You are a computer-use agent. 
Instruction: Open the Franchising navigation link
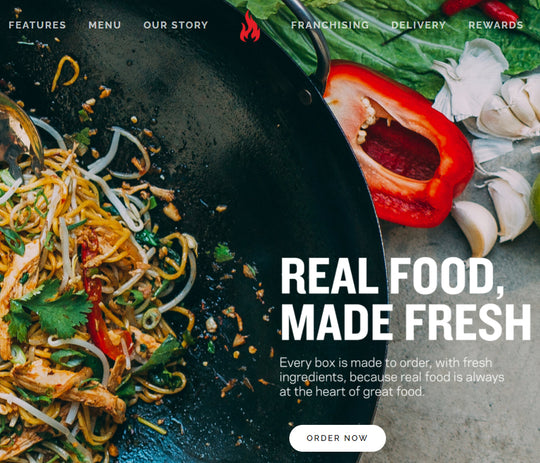tap(330, 25)
